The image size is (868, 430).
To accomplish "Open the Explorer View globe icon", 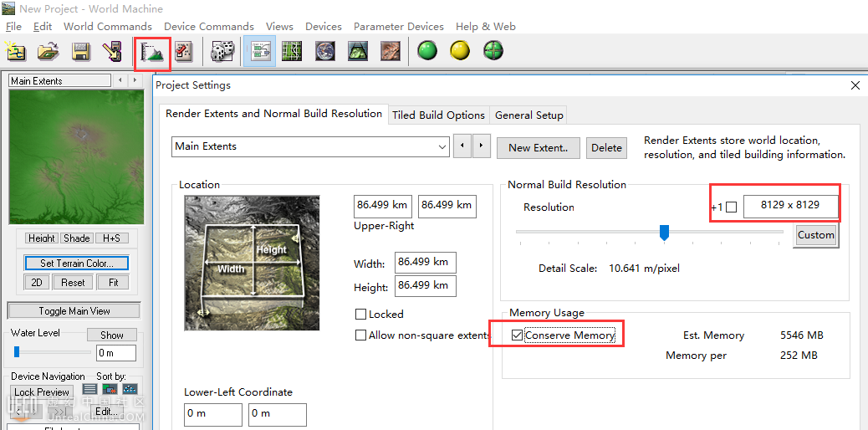I will 325,52.
